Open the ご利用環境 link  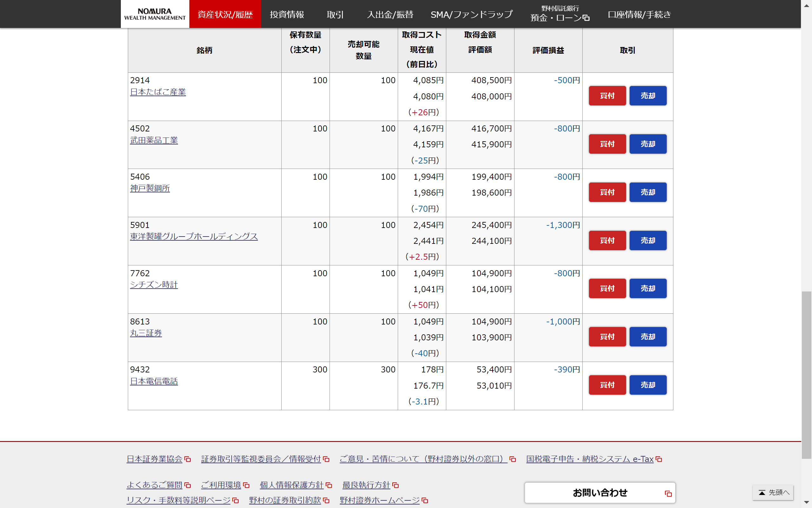point(221,485)
